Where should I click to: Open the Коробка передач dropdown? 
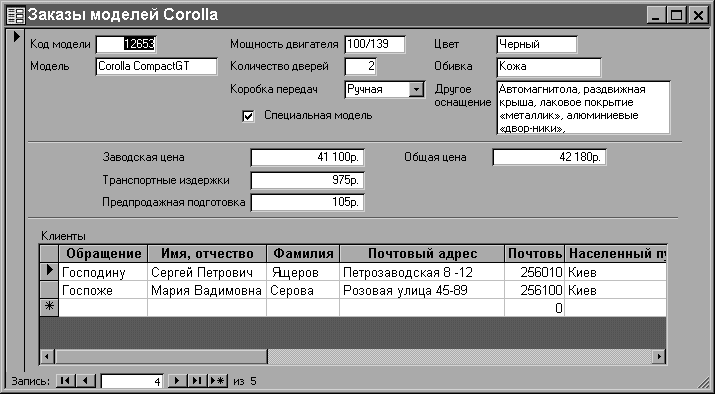click(x=416, y=89)
